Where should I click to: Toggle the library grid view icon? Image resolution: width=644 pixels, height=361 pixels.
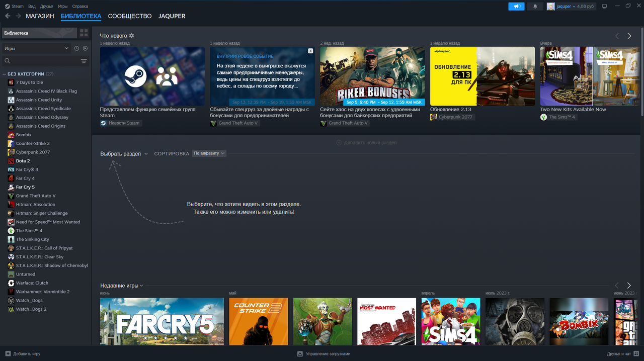click(x=84, y=33)
